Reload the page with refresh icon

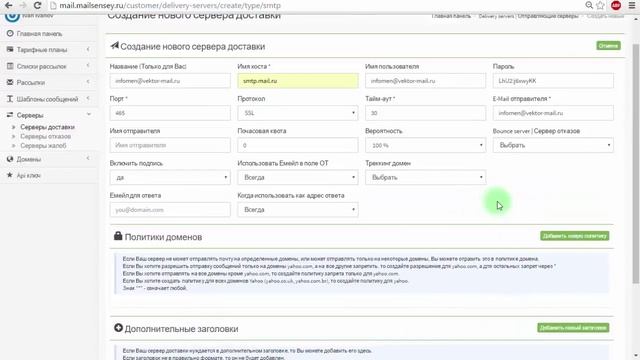pos(37,5)
